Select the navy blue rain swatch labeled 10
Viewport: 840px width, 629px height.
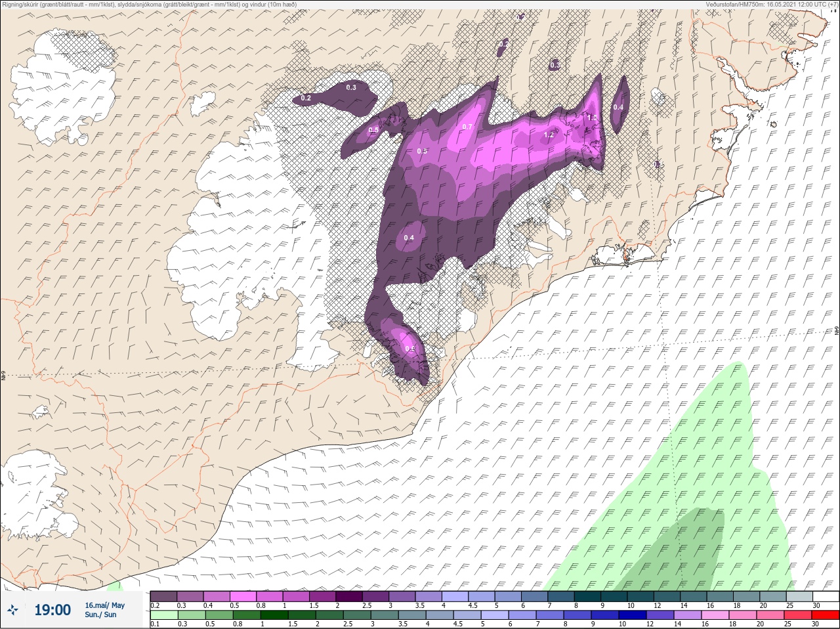pos(632,615)
